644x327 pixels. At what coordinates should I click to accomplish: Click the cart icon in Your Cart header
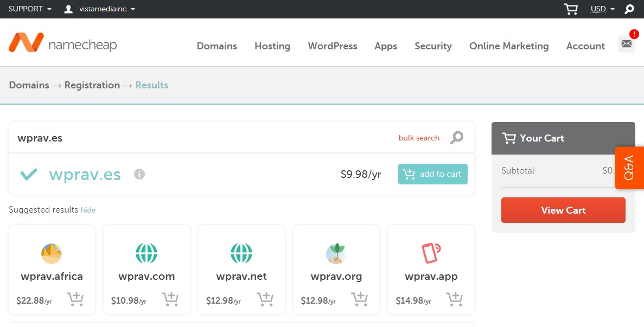[x=508, y=138]
